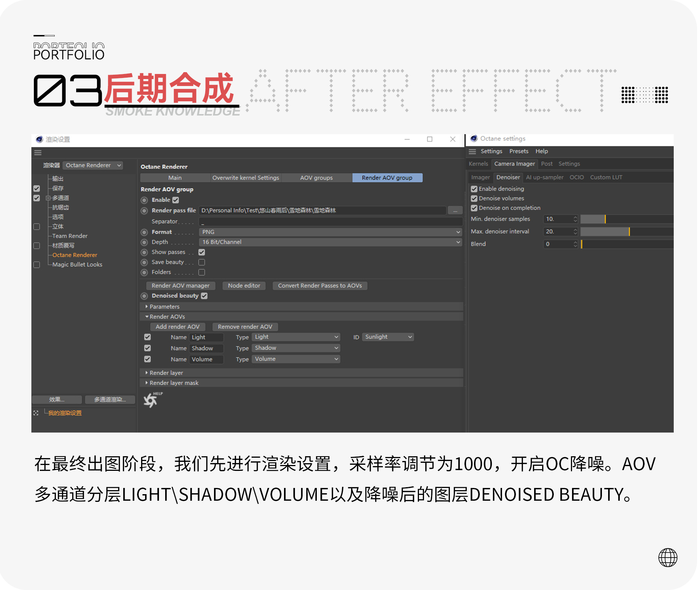The width and height of the screenshot is (700, 590).
Task: Toggle the Denoise volumes checkbox
Action: [x=474, y=198]
